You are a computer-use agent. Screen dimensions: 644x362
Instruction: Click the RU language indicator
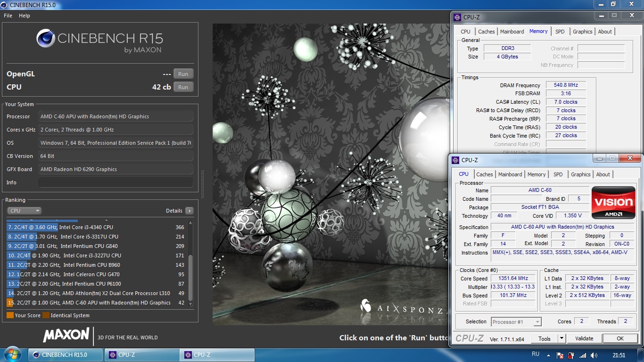[536, 354]
